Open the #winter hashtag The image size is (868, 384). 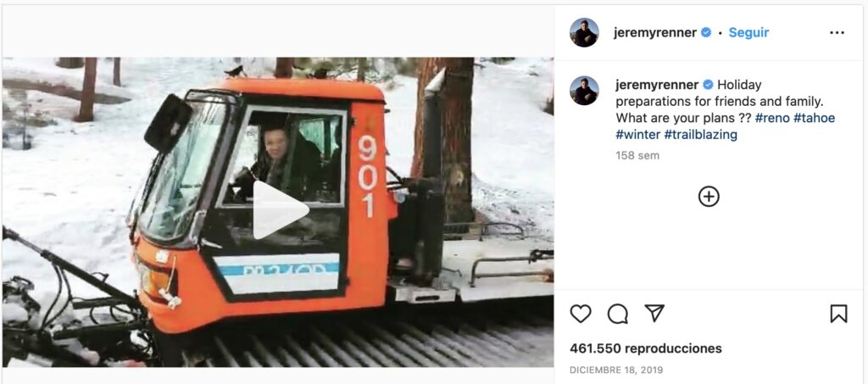[637, 135]
